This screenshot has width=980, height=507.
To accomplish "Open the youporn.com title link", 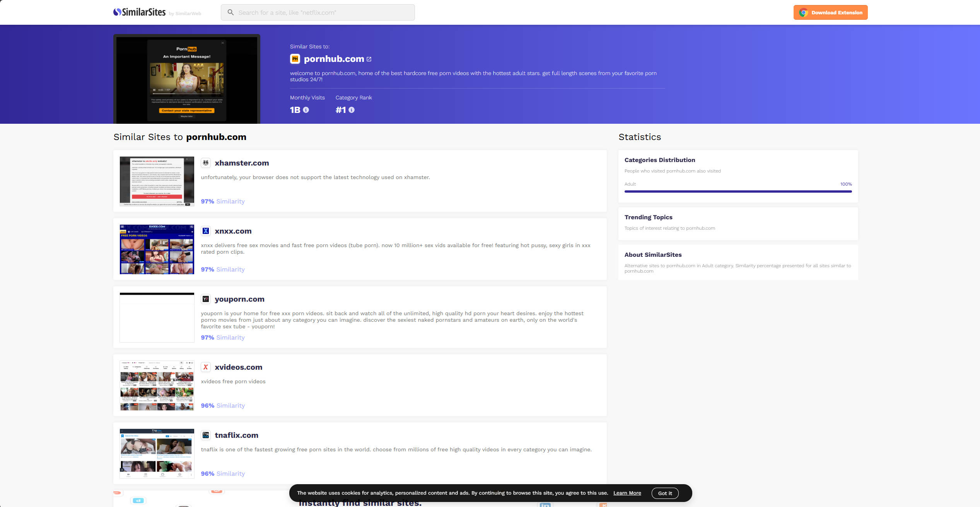I will tap(239, 299).
